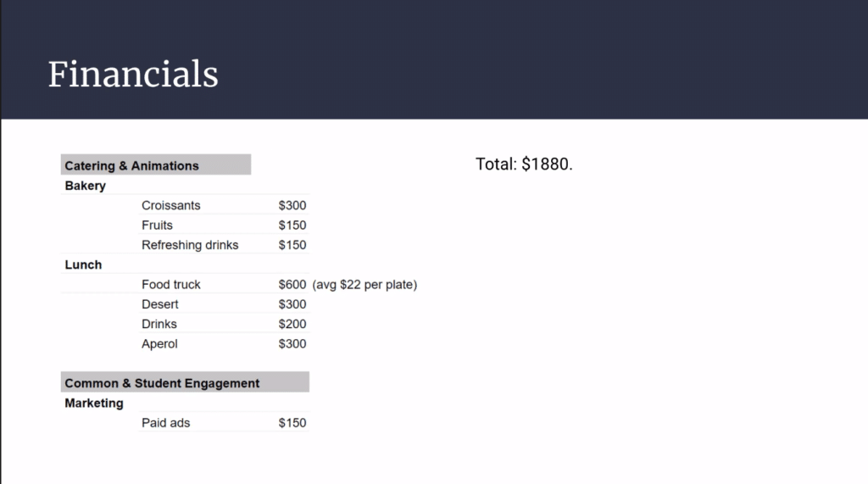Click the Paid ads line item

point(166,423)
